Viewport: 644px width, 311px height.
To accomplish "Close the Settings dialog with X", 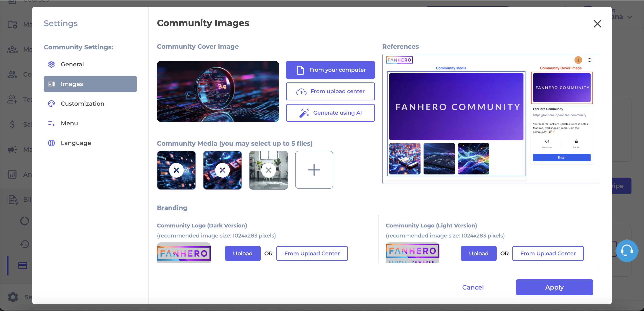I will (597, 24).
